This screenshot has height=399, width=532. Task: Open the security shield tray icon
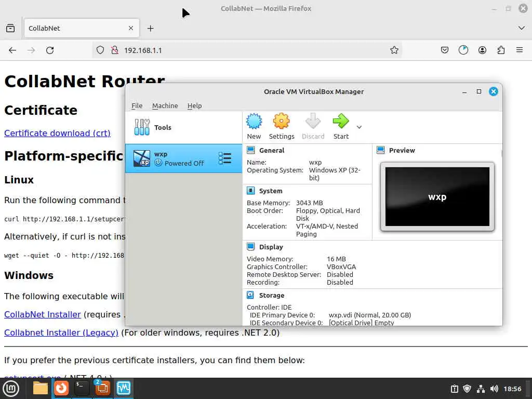tap(467, 389)
